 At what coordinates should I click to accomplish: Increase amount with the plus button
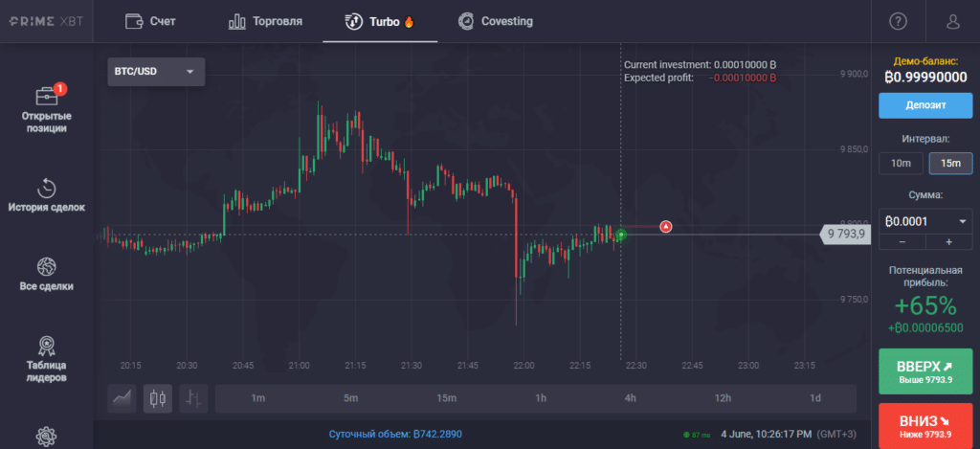pyautogui.click(x=948, y=241)
